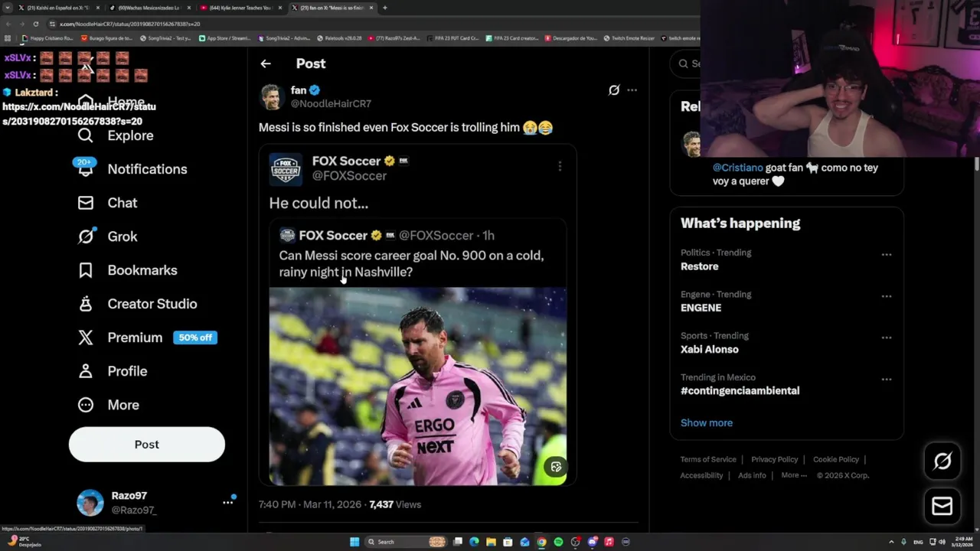Screen dimensions: 980x551
Task: Click the @NoodleHairCR7 handle
Action: [x=331, y=104]
